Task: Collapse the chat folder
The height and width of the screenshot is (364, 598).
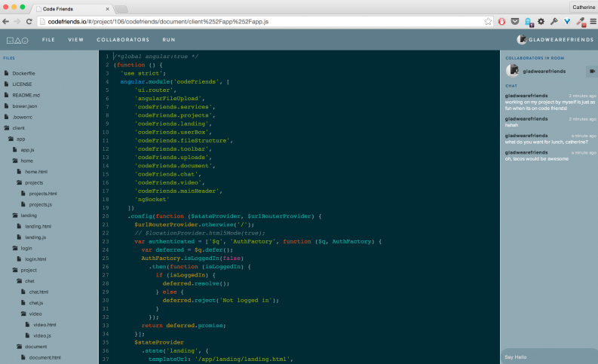Action: [x=29, y=281]
